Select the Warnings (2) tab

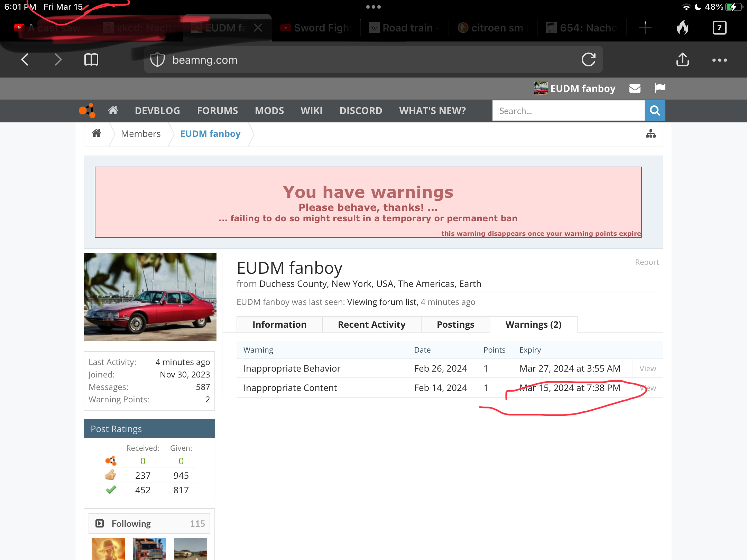pyautogui.click(x=533, y=325)
